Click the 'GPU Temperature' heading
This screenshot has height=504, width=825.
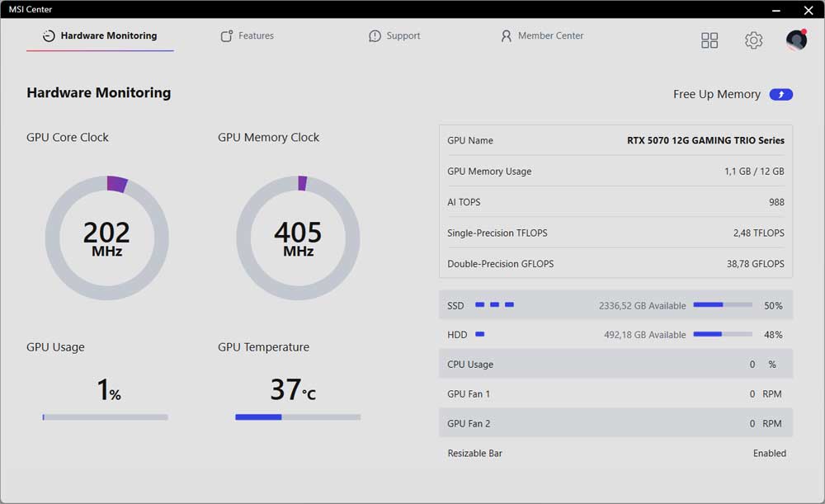click(x=264, y=347)
